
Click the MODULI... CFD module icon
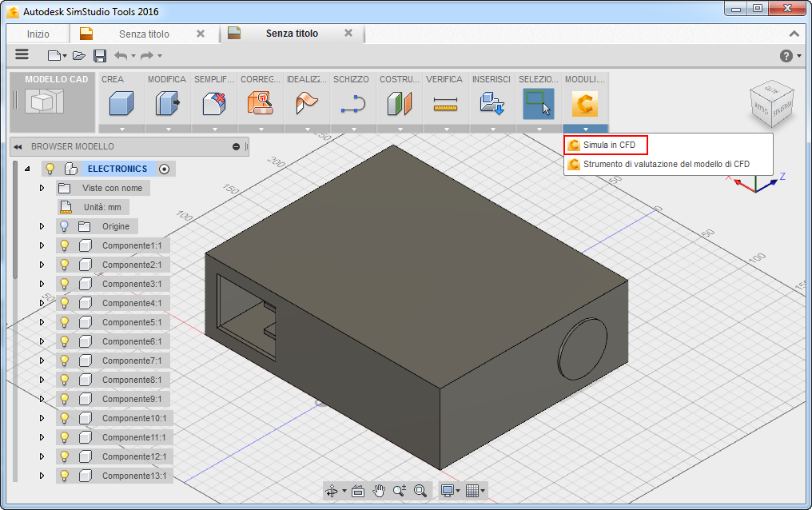585,104
